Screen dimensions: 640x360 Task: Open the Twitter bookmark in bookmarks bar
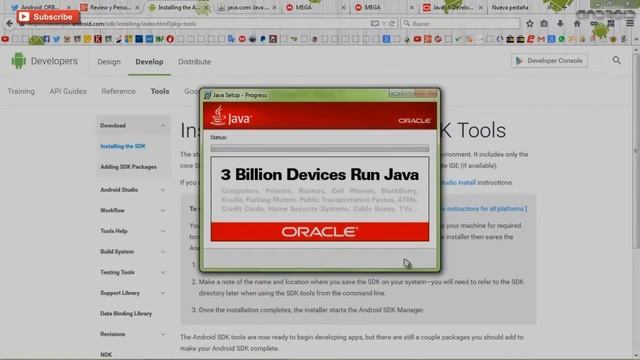coord(56,39)
